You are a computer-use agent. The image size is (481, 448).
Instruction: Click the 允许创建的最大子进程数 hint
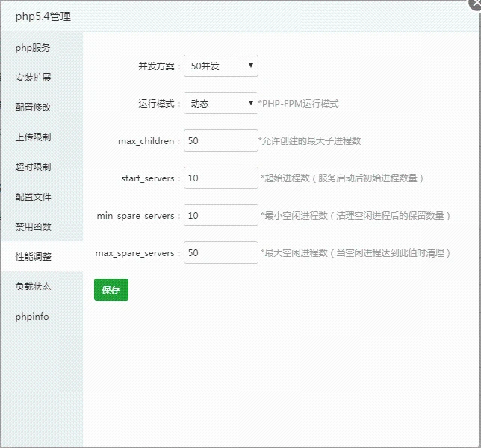(x=310, y=141)
